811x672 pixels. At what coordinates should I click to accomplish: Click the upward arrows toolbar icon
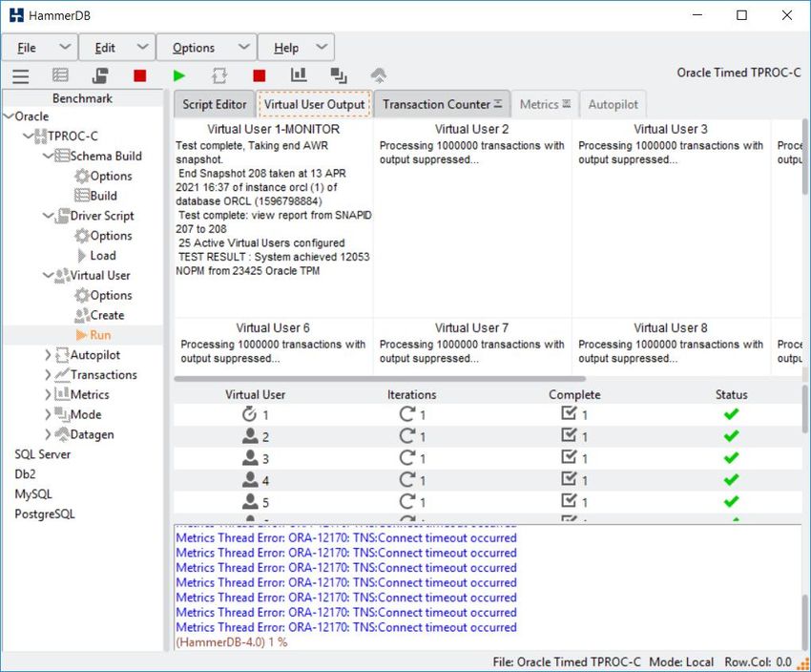coord(379,75)
